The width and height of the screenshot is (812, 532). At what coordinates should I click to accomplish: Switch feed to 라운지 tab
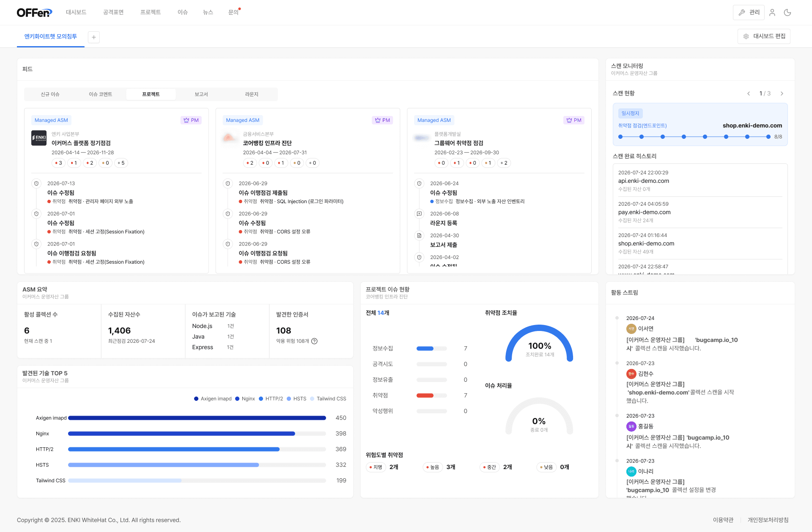(x=252, y=94)
